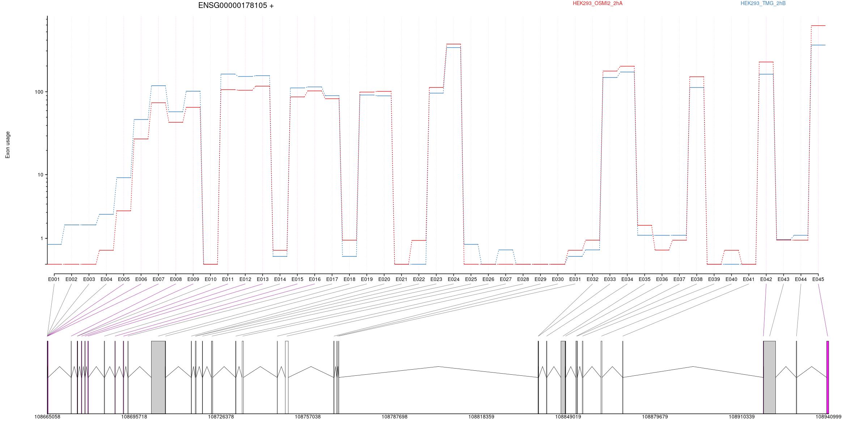
Task: Click the wide gray exon block near 108910339
Action: 770,377
